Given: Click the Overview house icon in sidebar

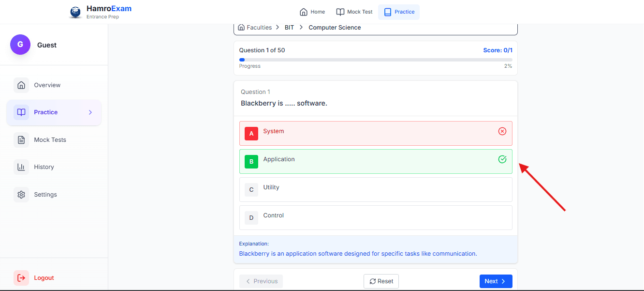Looking at the screenshot, I should point(21,85).
